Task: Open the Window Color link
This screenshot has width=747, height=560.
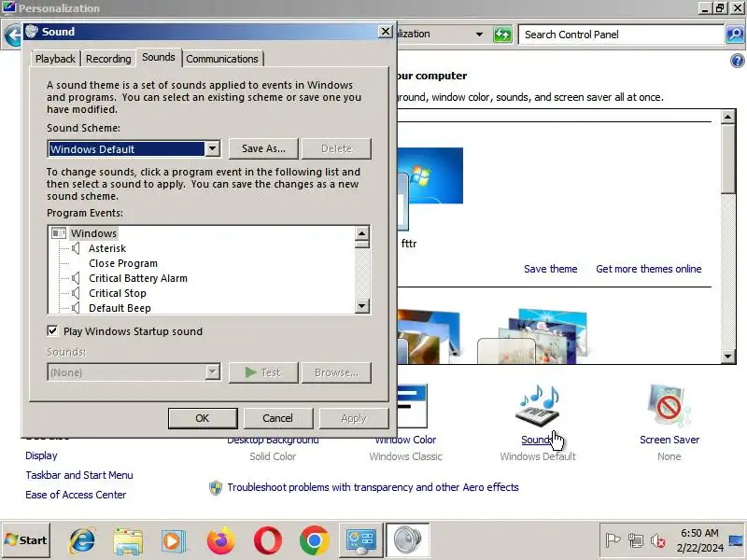Action: point(405,440)
